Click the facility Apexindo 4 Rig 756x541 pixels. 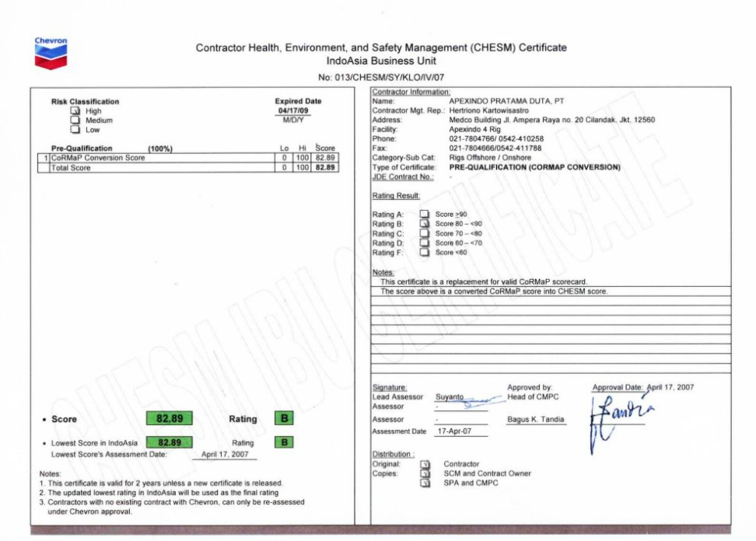coord(474,129)
